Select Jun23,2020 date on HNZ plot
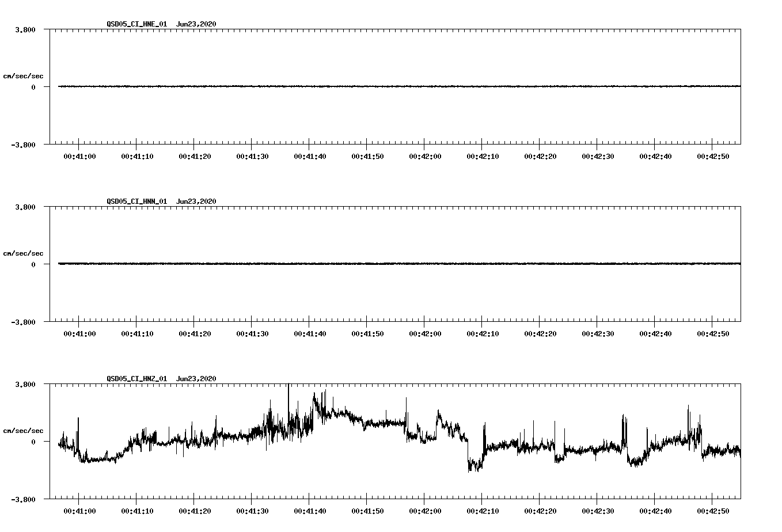The image size is (782, 532). click(196, 379)
